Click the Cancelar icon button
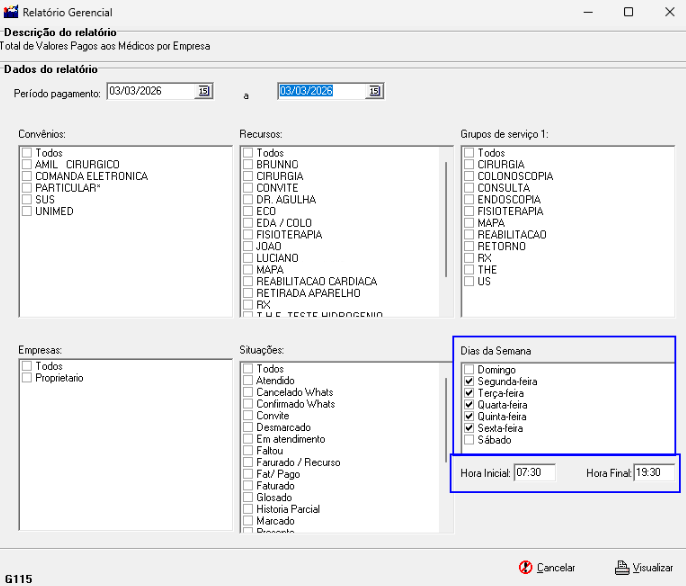 [x=526, y=567]
